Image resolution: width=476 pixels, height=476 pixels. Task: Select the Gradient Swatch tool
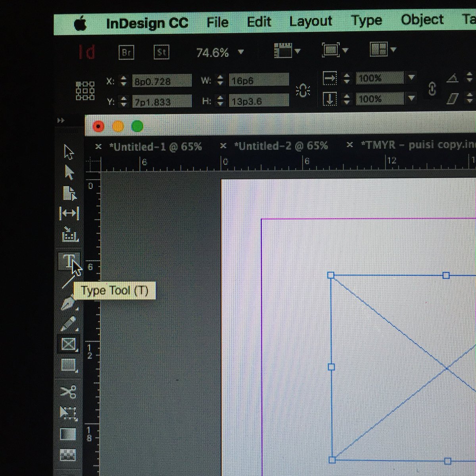click(68, 434)
